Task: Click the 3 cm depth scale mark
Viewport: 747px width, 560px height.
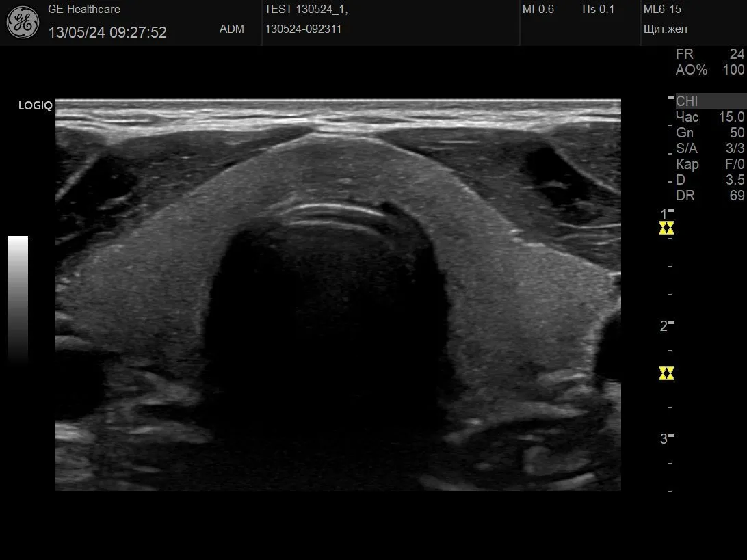Action: [665, 438]
